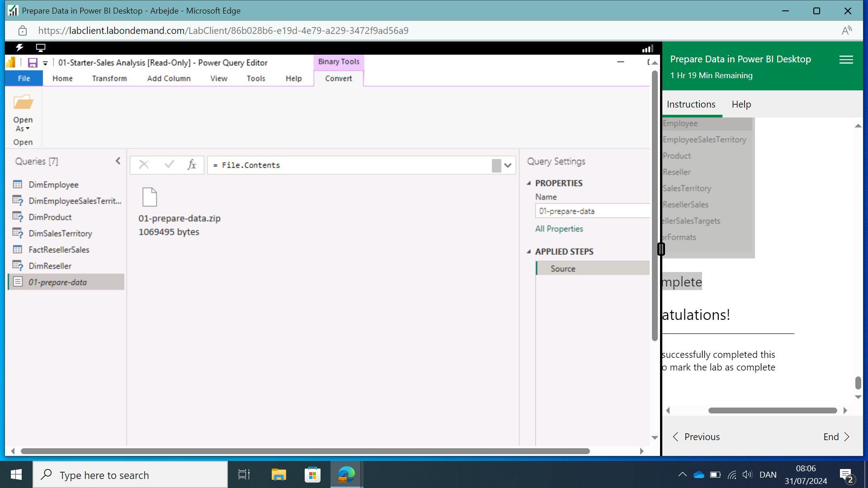Click the lab pane splitter handle

(661, 249)
